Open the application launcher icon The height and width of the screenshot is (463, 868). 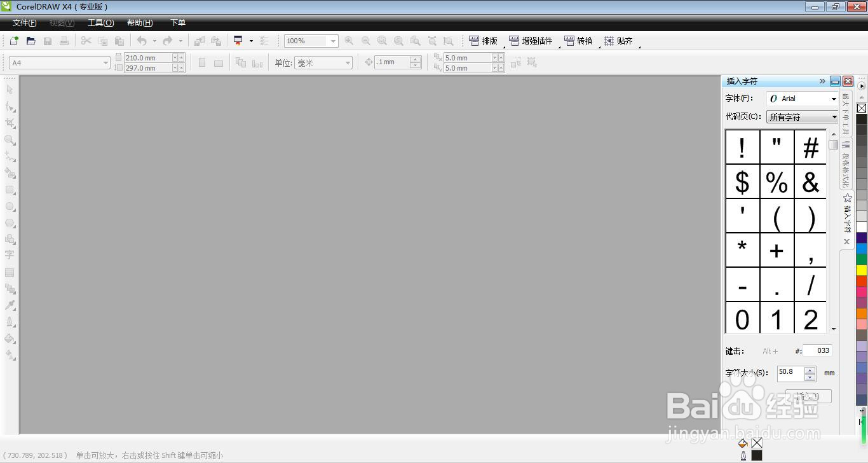tap(238, 41)
